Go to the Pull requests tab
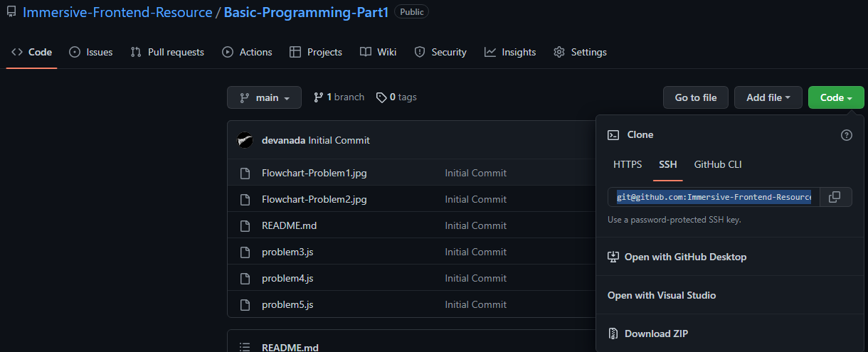Screen dimensions: 868x352 point(167,52)
